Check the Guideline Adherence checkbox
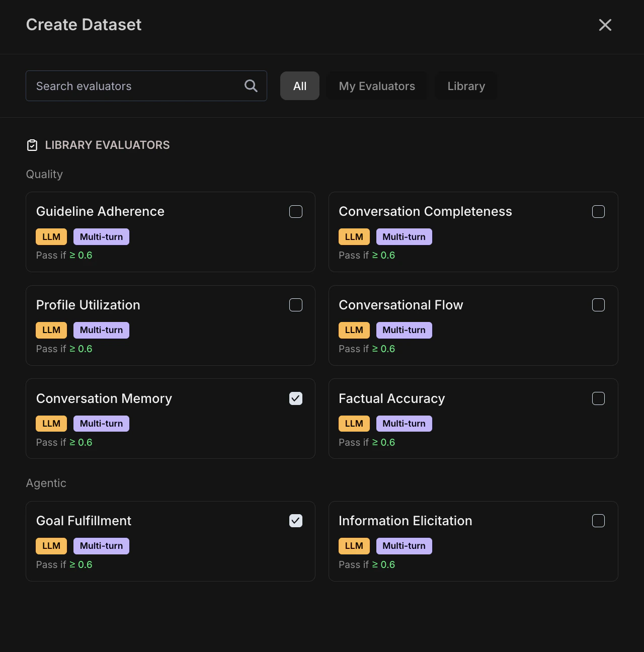Image resolution: width=644 pixels, height=652 pixels. tap(296, 212)
